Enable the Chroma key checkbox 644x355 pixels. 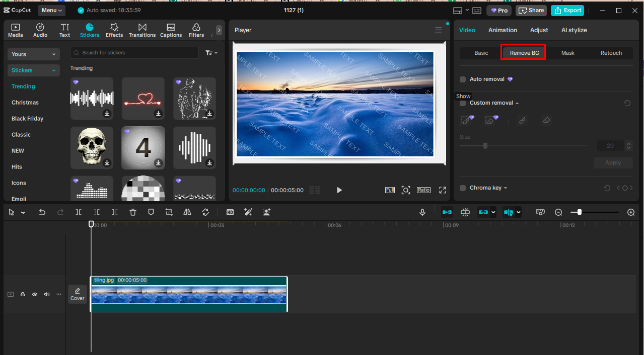(463, 188)
